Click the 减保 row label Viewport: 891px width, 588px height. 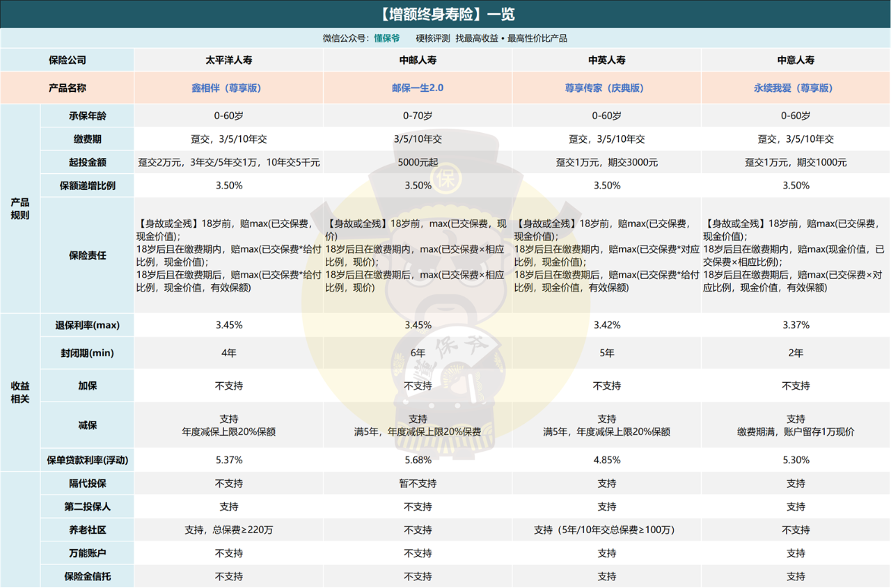pyautogui.click(x=87, y=425)
